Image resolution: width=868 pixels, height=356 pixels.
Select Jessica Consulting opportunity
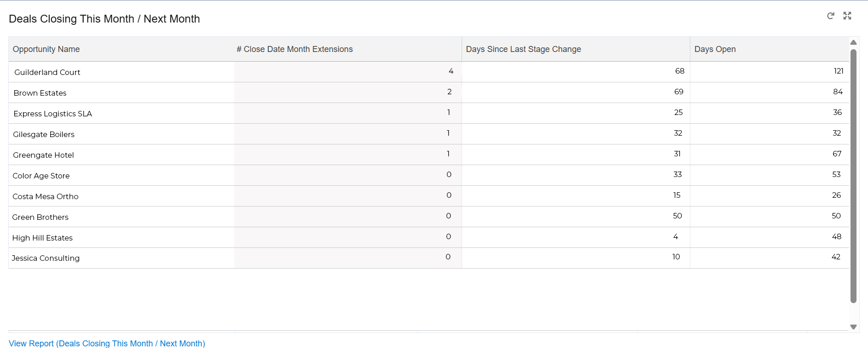click(46, 258)
